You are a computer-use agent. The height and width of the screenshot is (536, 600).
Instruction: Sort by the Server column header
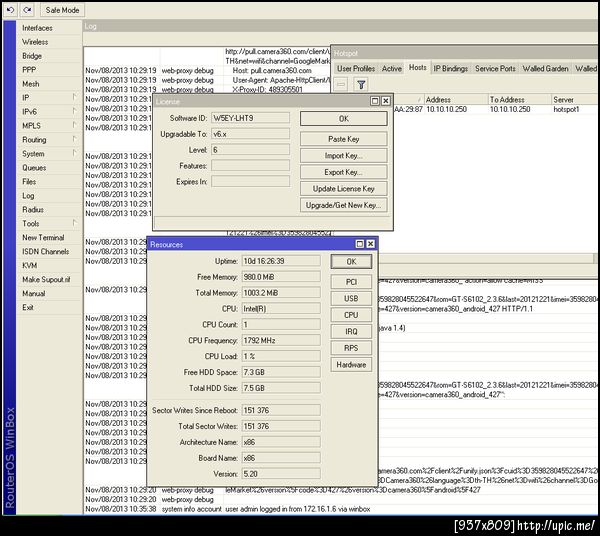click(575, 99)
